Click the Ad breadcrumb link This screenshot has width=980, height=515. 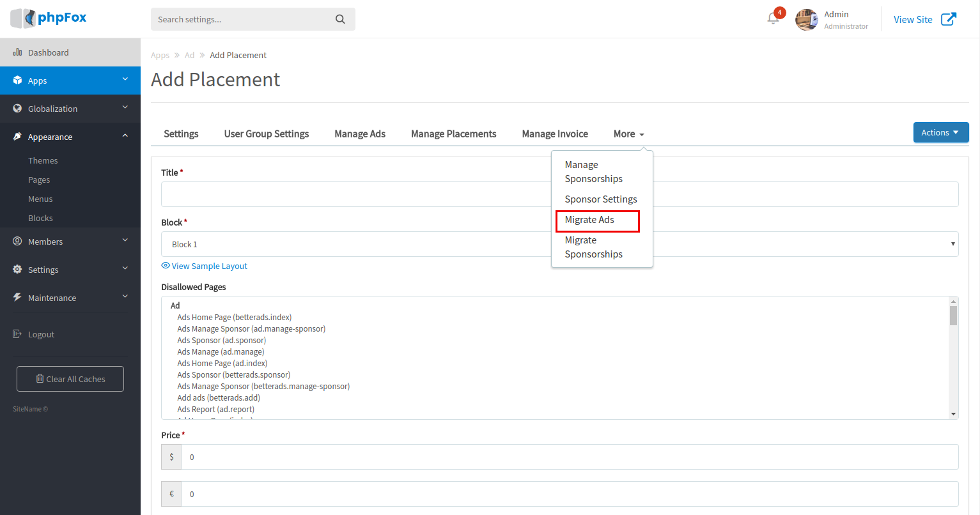pyautogui.click(x=189, y=56)
